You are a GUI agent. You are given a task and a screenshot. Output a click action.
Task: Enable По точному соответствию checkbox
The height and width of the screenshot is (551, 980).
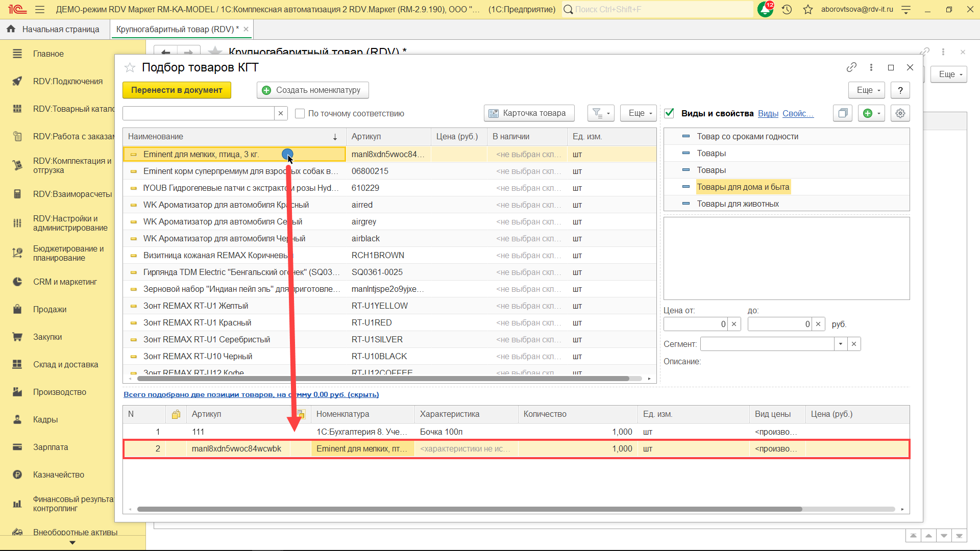(x=300, y=113)
